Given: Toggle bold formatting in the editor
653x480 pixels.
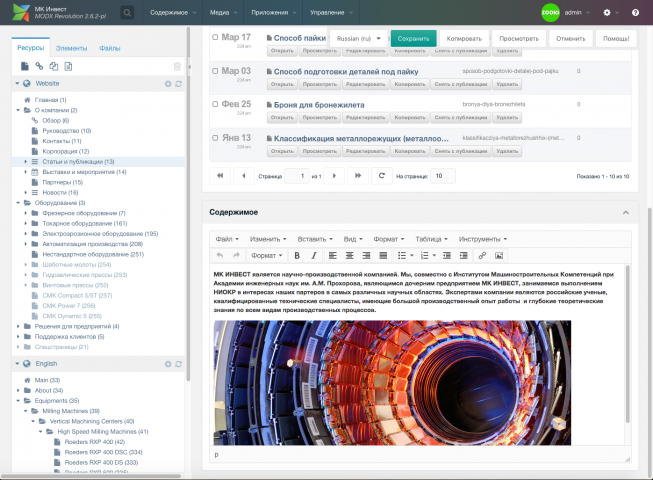Looking at the screenshot, I should point(297,256).
